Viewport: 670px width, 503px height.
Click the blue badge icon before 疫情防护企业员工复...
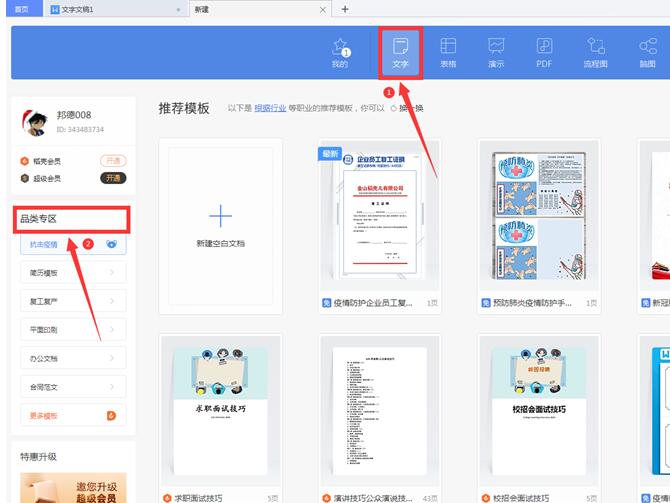[326, 303]
